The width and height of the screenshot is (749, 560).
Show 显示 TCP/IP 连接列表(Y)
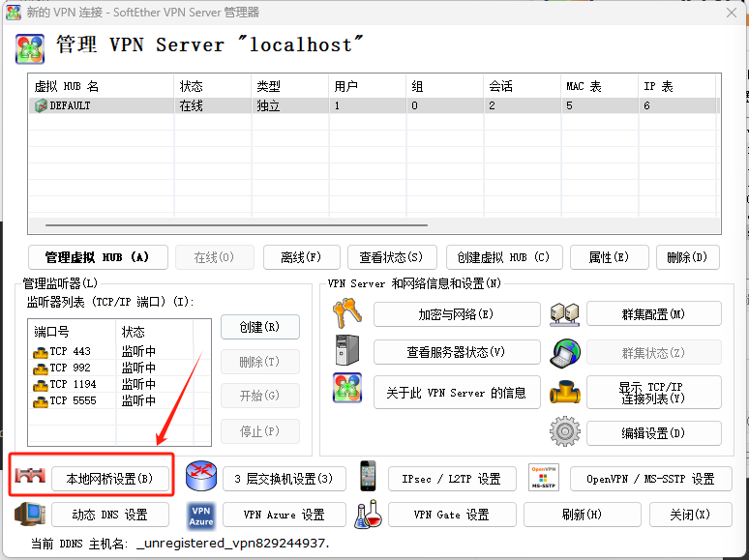pos(653,392)
